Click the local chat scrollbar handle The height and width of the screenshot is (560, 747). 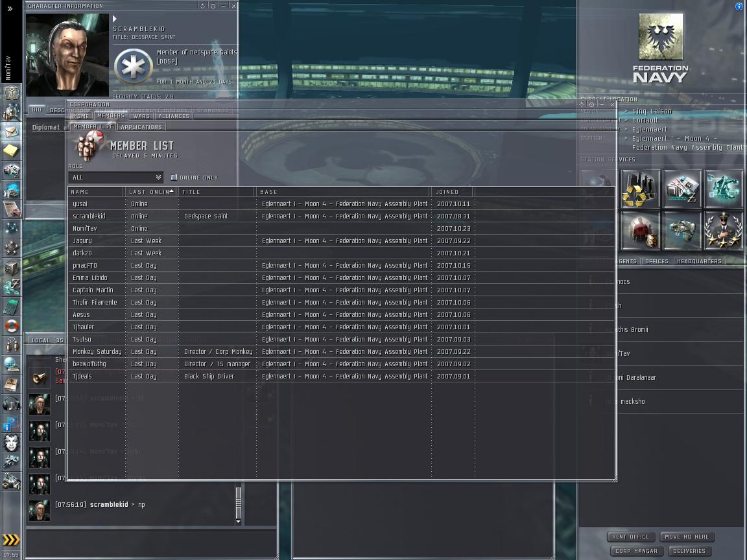coord(238,502)
